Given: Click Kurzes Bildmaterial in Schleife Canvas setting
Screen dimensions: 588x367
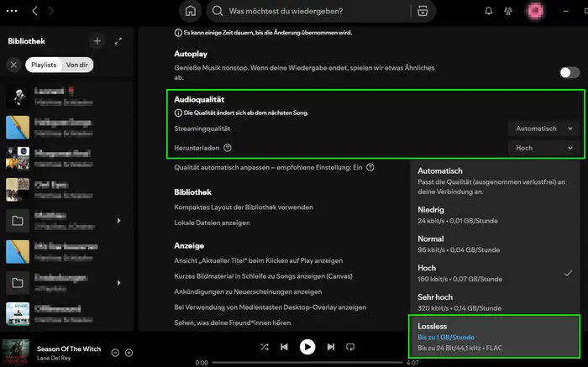Looking at the screenshot, I should click(263, 276).
